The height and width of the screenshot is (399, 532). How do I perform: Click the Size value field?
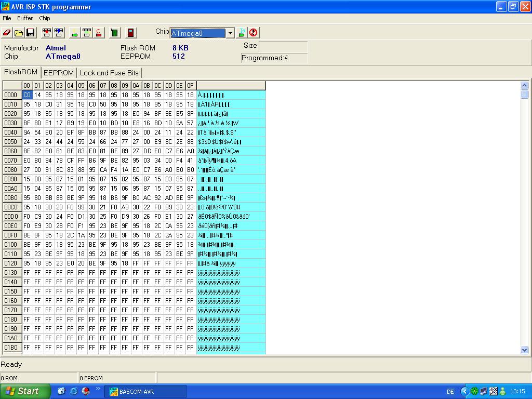pyautogui.click(x=283, y=46)
